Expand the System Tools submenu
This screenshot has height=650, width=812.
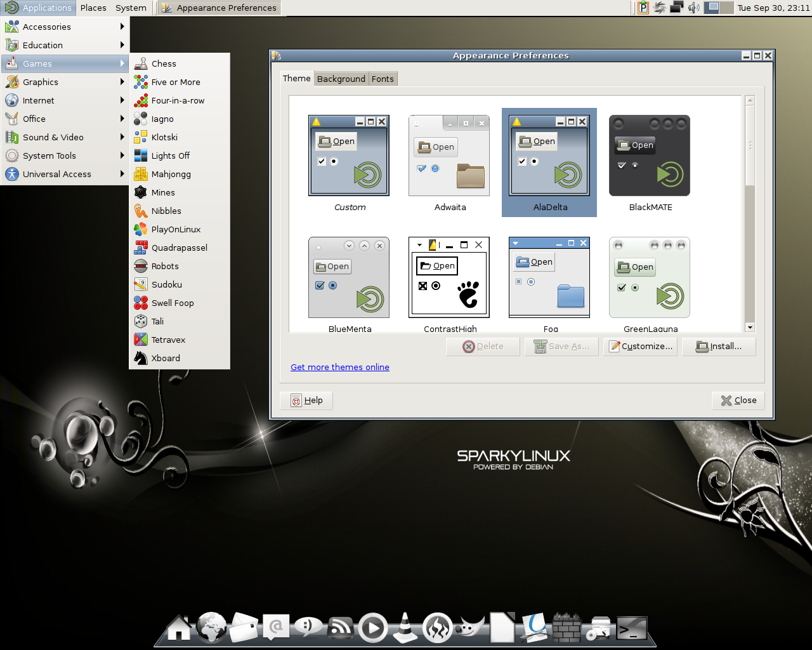65,156
